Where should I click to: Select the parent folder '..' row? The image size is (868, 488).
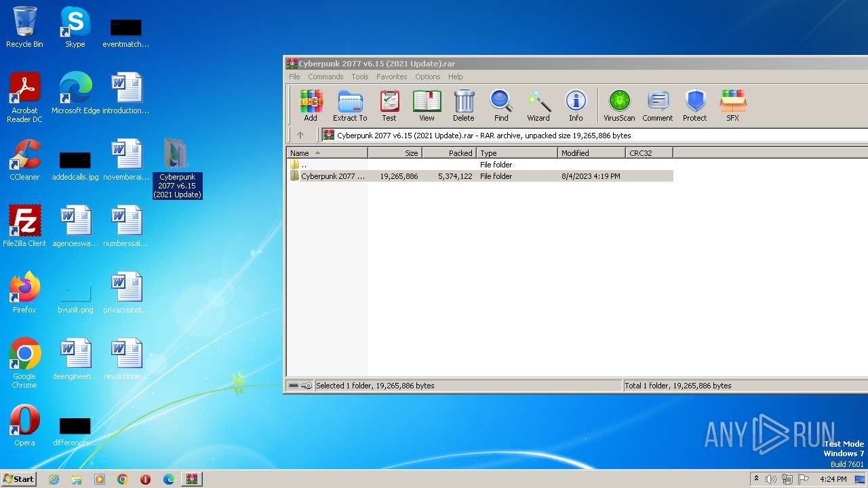click(480, 165)
